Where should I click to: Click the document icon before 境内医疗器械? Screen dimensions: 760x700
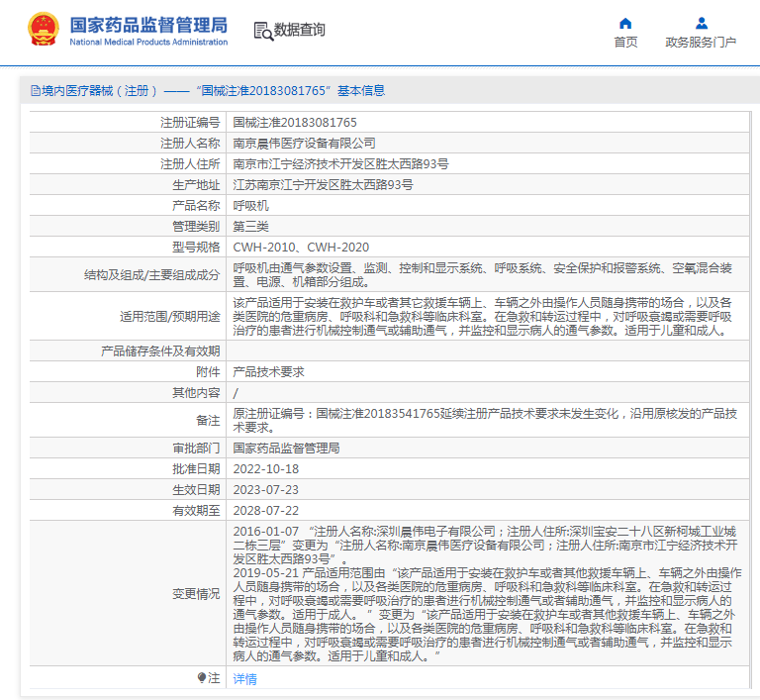(35, 91)
